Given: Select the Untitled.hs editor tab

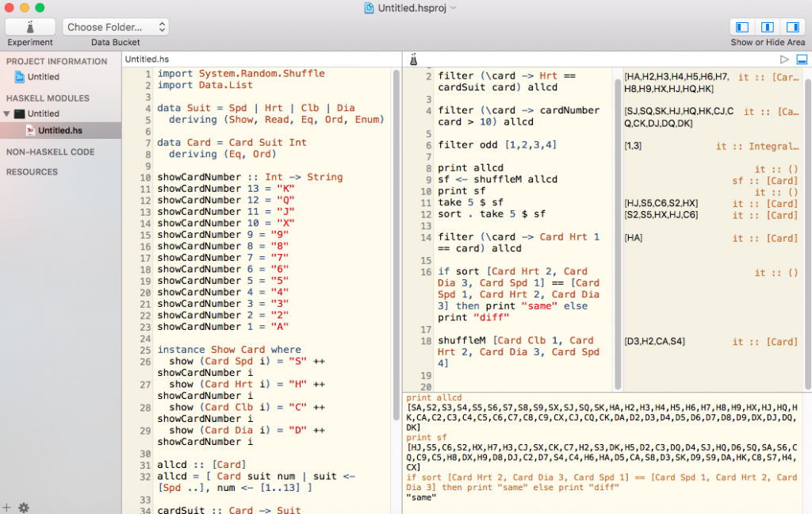Looking at the screenshot, I should 144,58.
